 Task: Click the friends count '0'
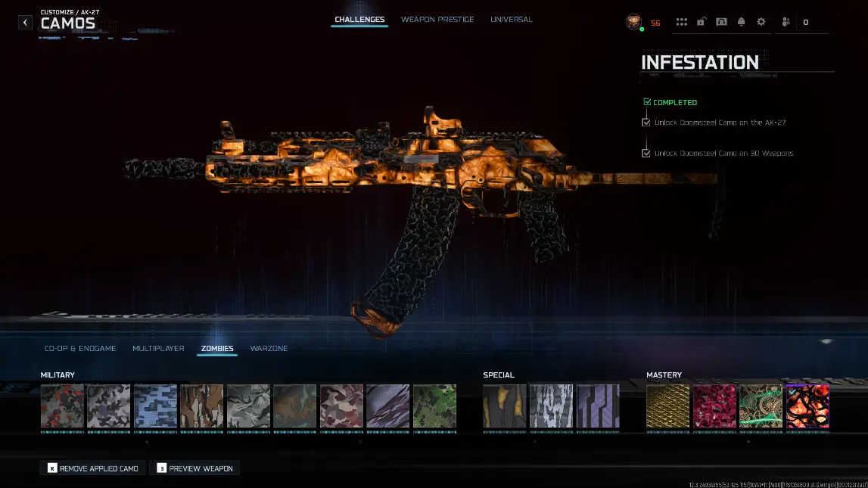click(805, 22)
